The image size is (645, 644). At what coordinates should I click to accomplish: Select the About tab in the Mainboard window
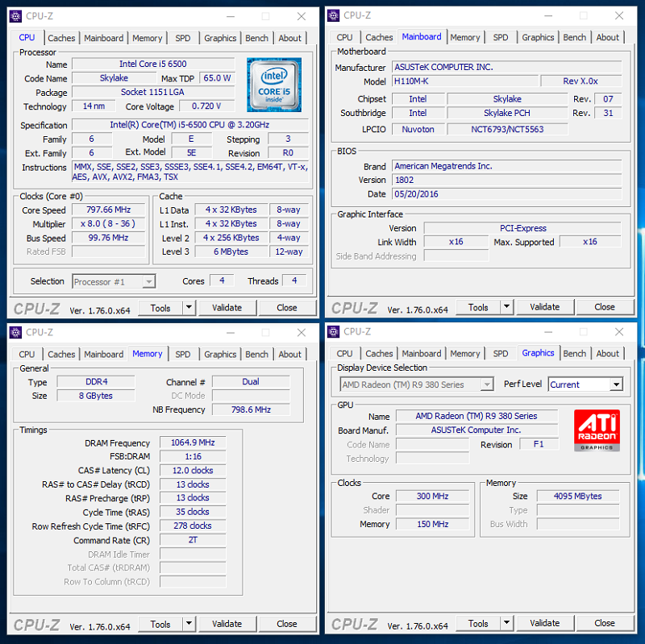coord(608,37)
